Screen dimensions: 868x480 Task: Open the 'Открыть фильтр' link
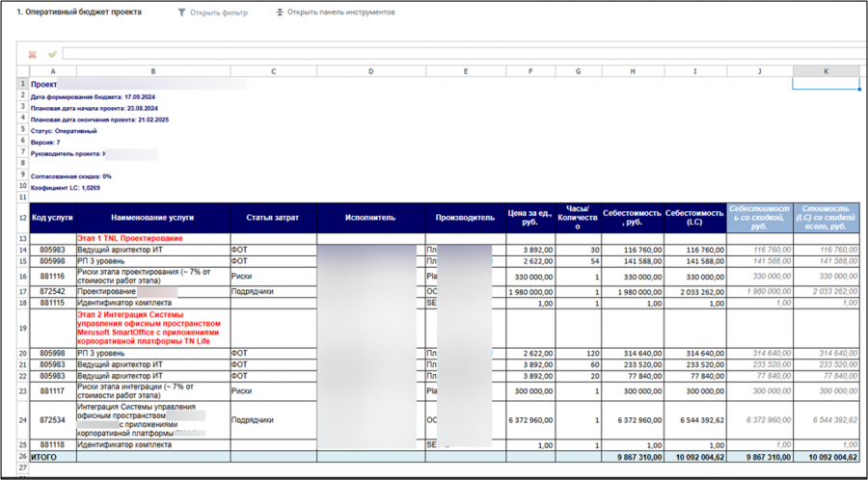click(221, 13)
